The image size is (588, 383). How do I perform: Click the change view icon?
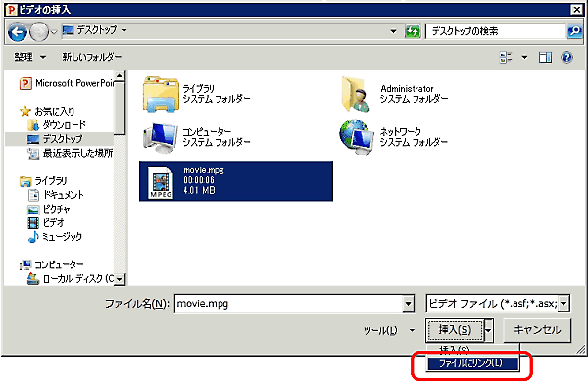click(506, 58)
